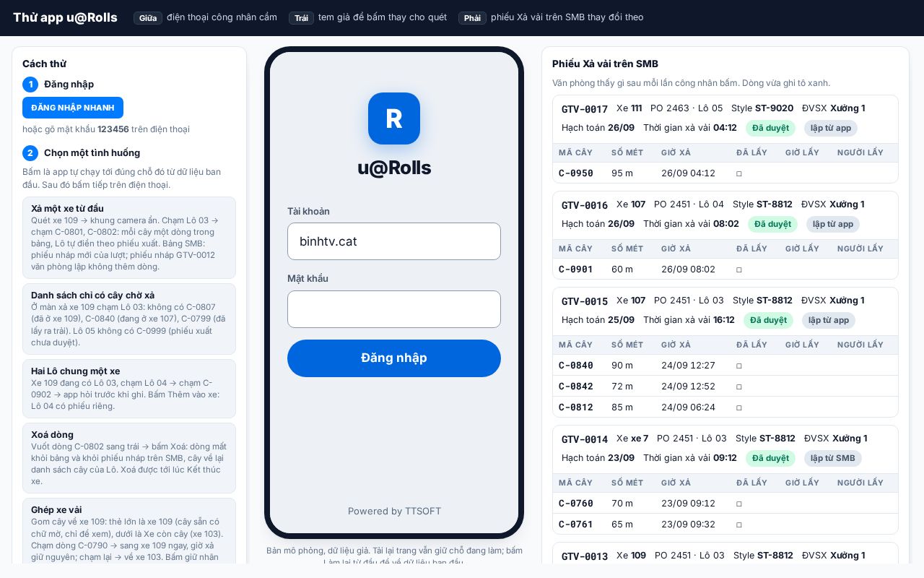Choose the 'Ghép xe vải' scenario
The width and height of the screenshot is (924, 578).
pos(129,531)
